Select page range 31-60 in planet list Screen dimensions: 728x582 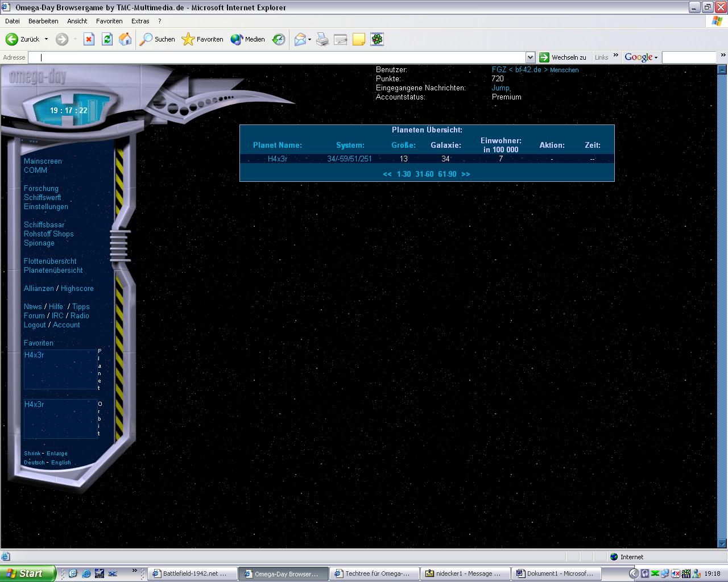coord(424,174)
